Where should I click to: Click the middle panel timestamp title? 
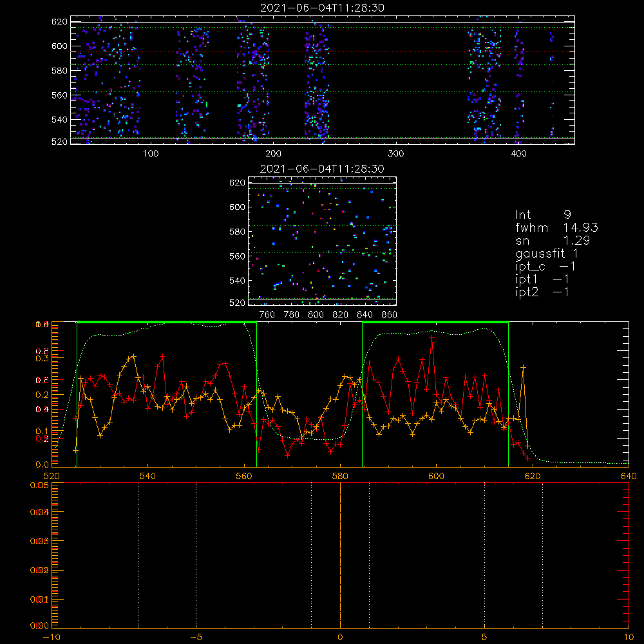[x=322, y=168]
